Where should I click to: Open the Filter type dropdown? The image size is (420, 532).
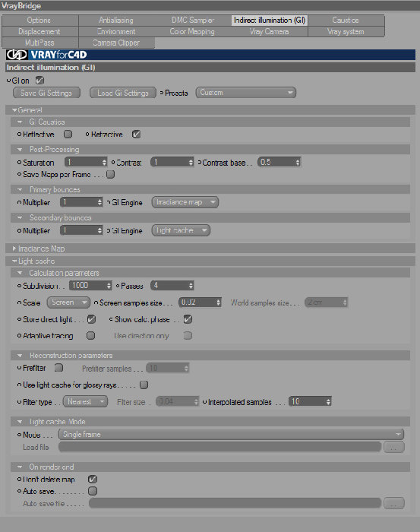click(85, 402)
